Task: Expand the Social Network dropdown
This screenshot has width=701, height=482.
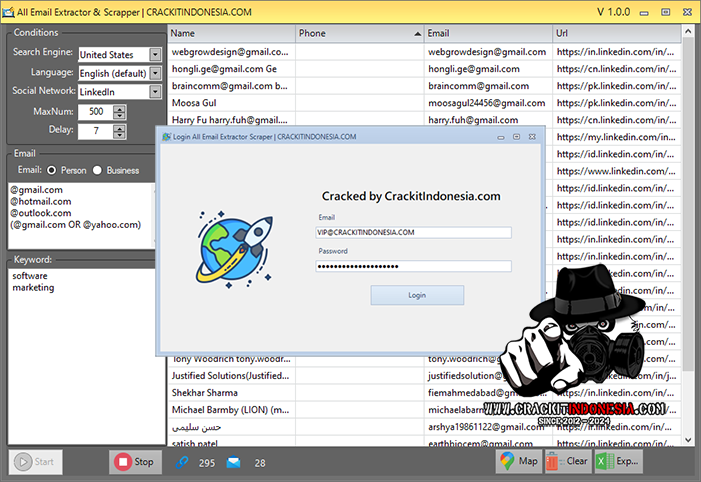Action: click(x=155, y=92)
